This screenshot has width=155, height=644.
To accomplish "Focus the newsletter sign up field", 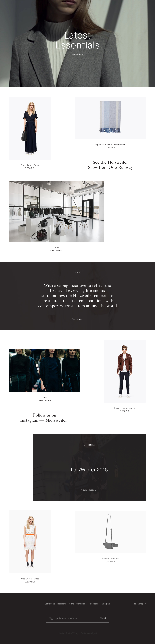I will pos(71,618).
